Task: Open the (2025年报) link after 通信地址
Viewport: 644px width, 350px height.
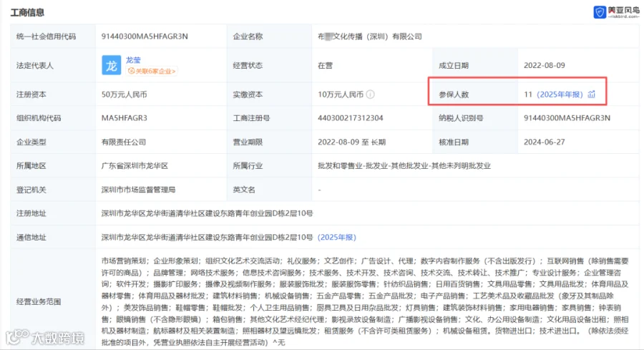Action: point(337,238)
